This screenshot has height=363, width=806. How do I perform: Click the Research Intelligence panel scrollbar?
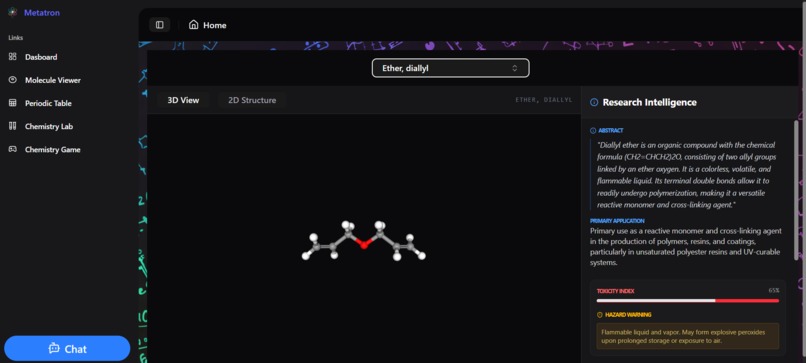coord(797,190)
